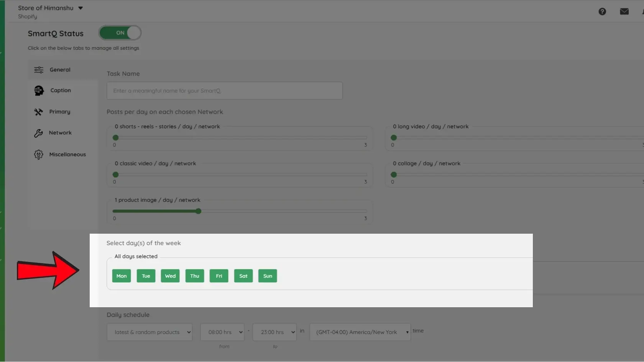This screenshot has height=362, width=644.
Task: Toggle the Mon day button
Action: click(122, 276)
